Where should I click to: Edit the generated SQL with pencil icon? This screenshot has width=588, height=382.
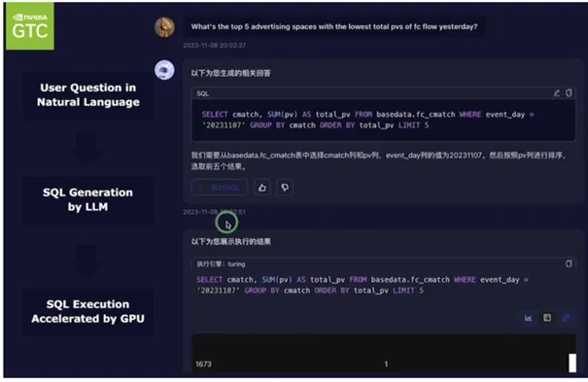pyautogui.click(x=557, y=93)
